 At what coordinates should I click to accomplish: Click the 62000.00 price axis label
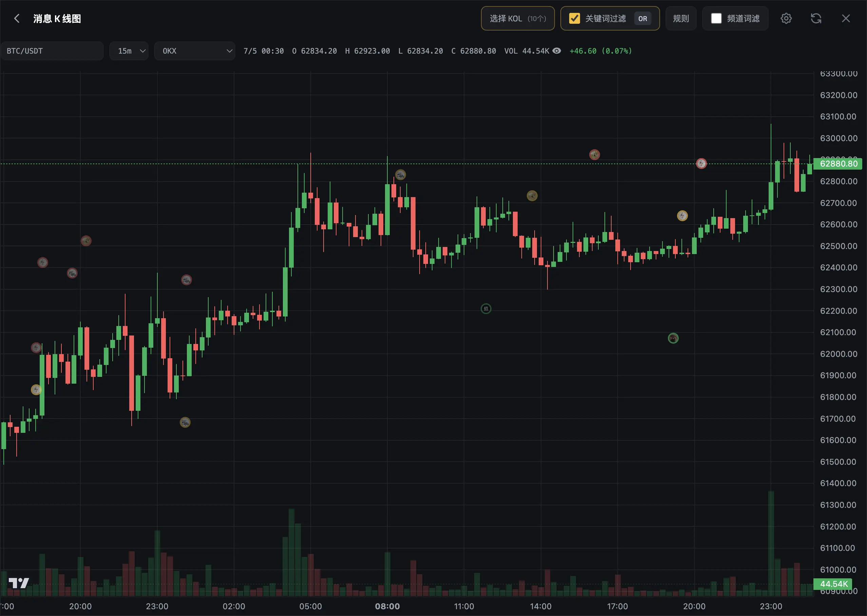(839, 354)
